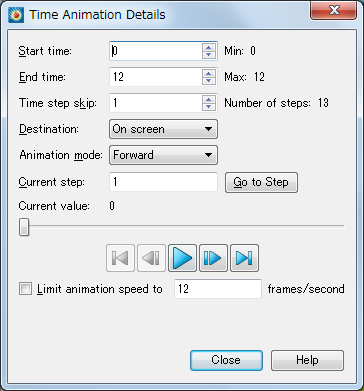Viewport: 364px width, 391px height.
Task: Jump to the last animation step
Action: click(x=244, y=258)
